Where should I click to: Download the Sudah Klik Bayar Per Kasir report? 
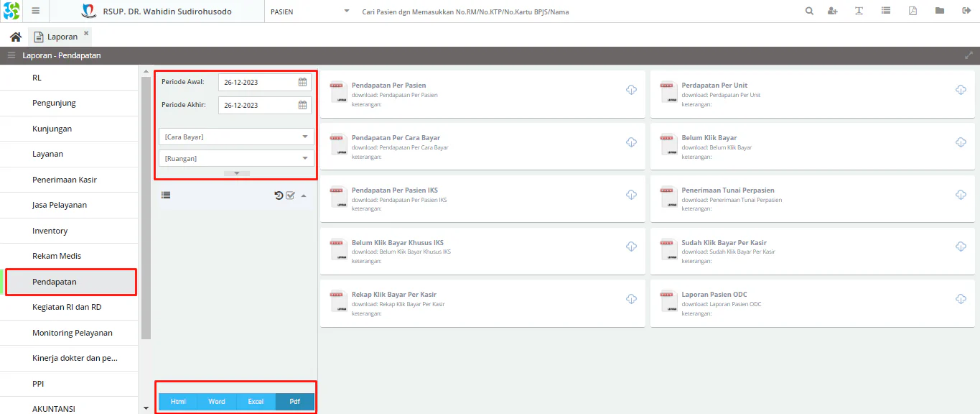click(x=961, y=247)
